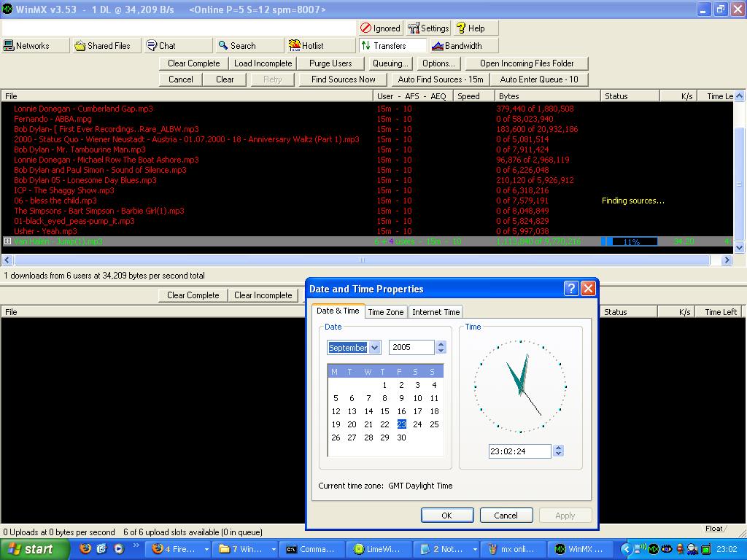Select the Date & Time tab

[338, 311]
